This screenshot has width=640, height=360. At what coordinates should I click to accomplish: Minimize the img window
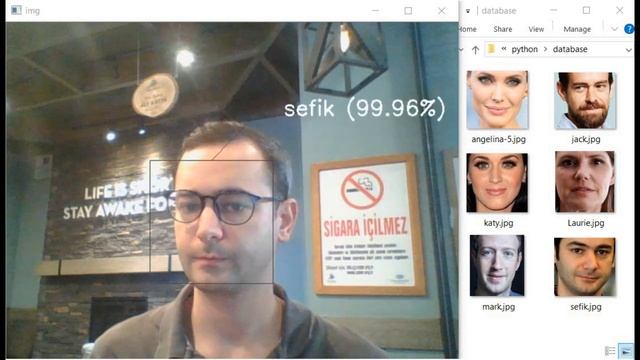click(376, 11)
